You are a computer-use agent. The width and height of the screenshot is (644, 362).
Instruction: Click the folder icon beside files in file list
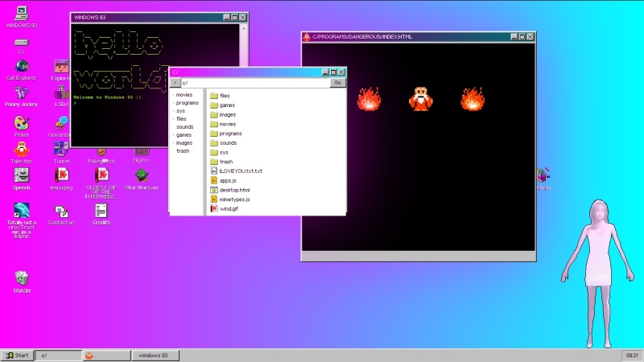tap(214, 96)
